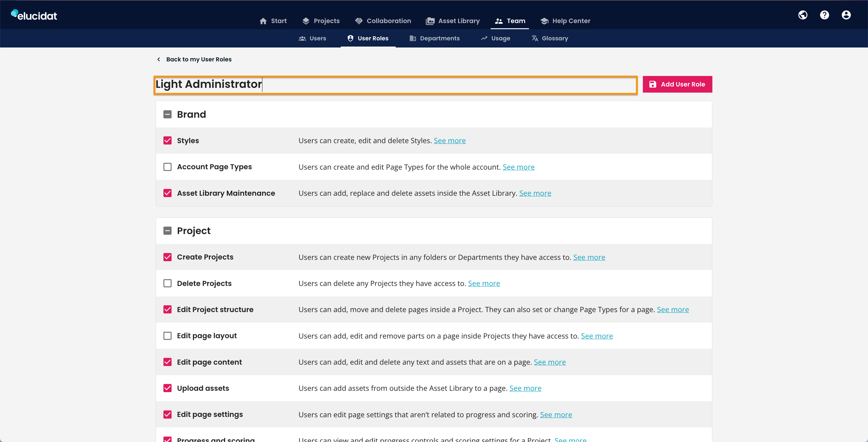Click the Team people icon

tap(498, 21)
